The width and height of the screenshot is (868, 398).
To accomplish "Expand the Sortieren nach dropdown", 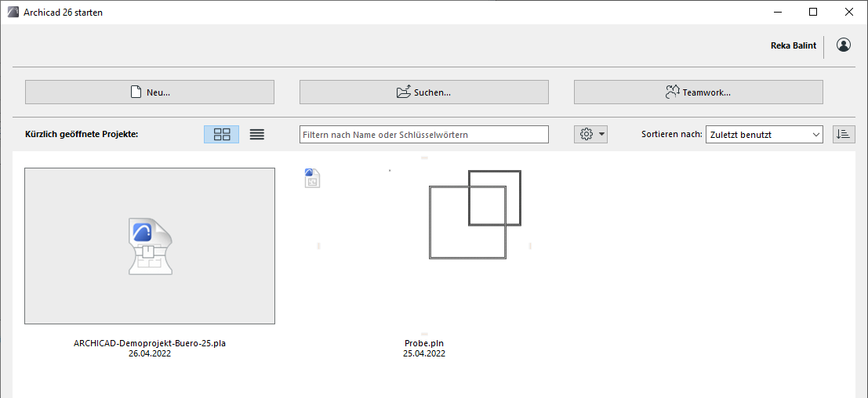I will coord(764,134).
